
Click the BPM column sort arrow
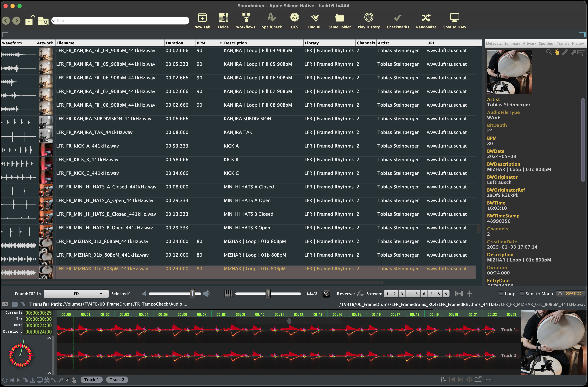pos(220,43)
